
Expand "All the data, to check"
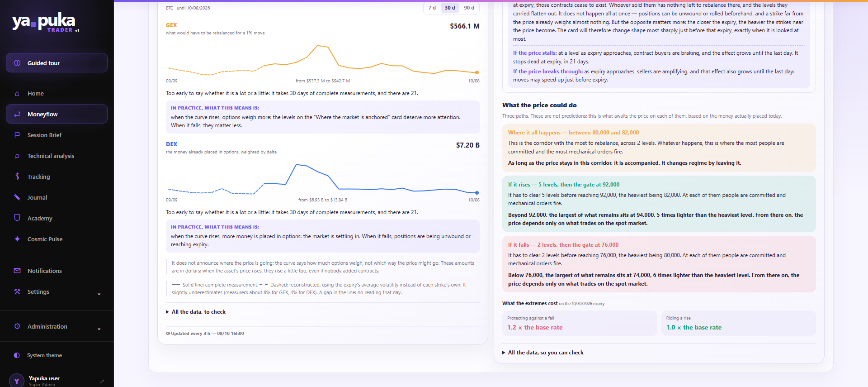coord(196,312)
